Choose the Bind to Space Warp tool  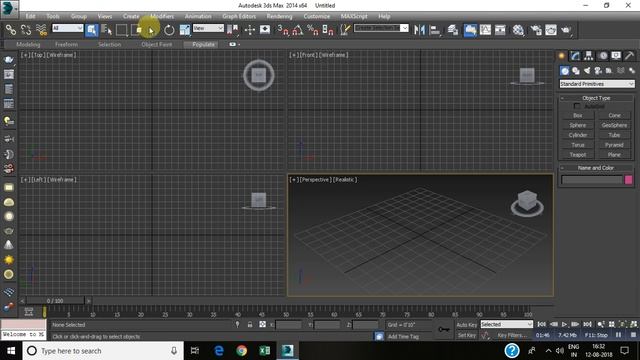click(x=41, y=30)
